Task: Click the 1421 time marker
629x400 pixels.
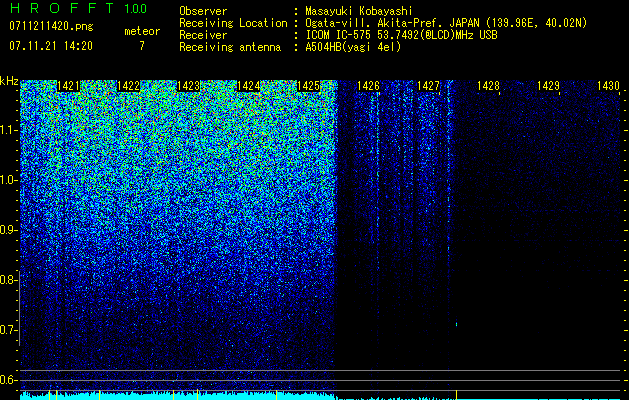Action: 68,86
